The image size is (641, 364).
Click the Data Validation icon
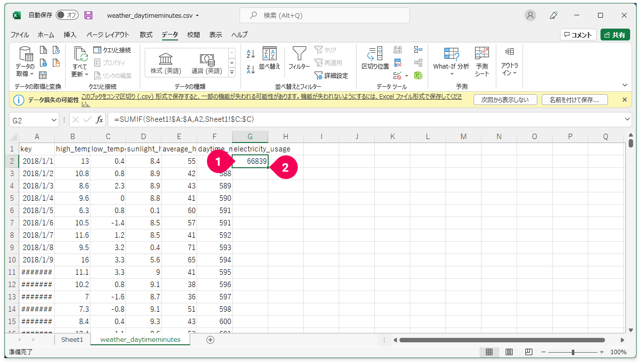tap(398, 75)
